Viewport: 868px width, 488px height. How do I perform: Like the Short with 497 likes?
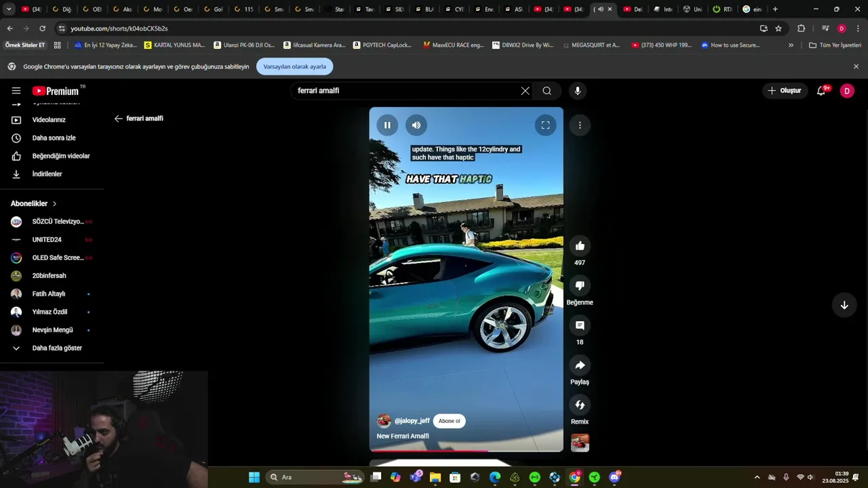(x=580, y=246)
